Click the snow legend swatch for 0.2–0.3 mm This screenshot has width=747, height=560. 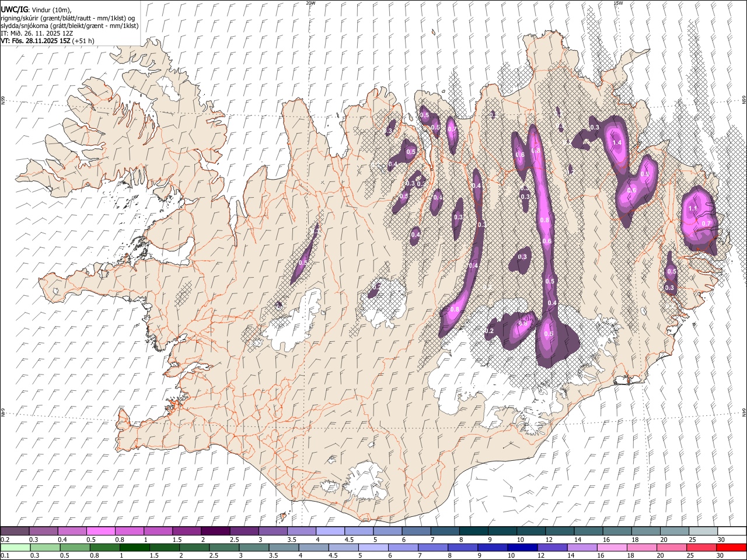(x=15, y=531)
